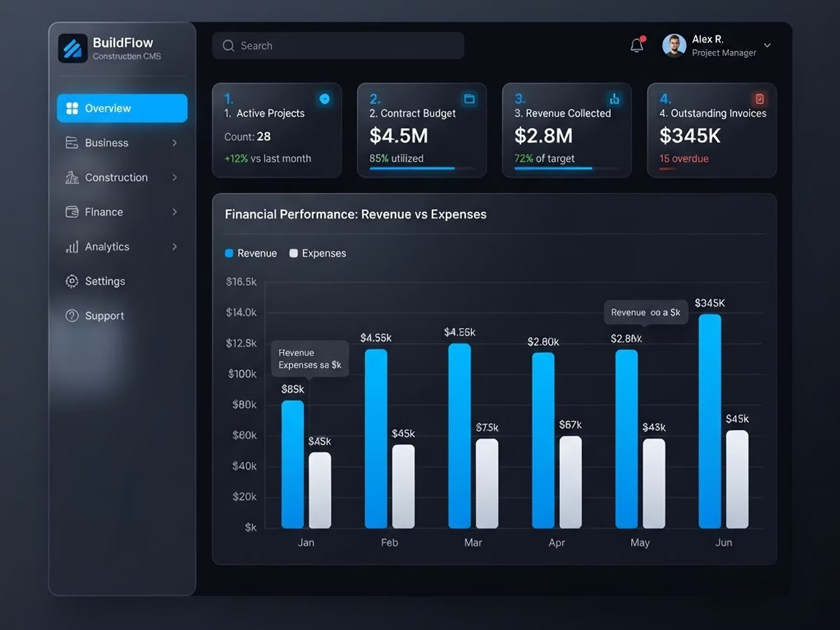Click the Jan revenue bar
This screenshot has width=840, height=630.
tap(292, 465)
